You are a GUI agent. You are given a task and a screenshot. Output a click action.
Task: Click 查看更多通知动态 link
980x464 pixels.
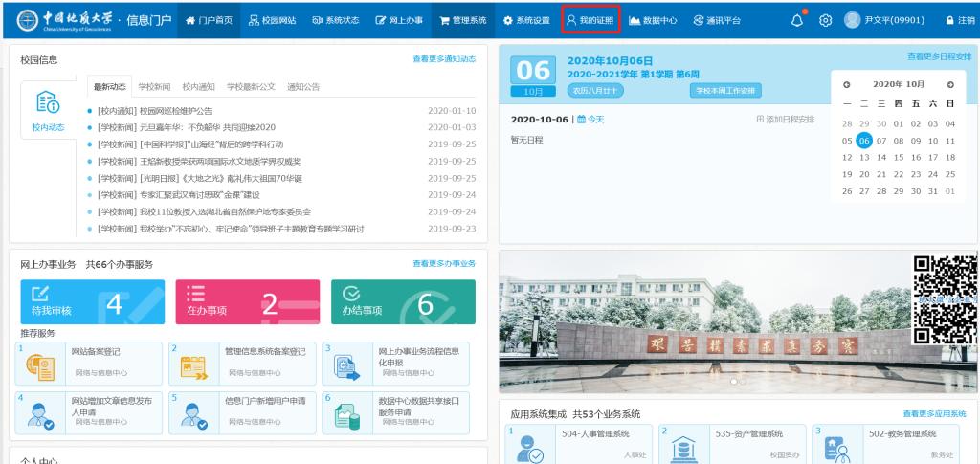[x=443, y=59]
